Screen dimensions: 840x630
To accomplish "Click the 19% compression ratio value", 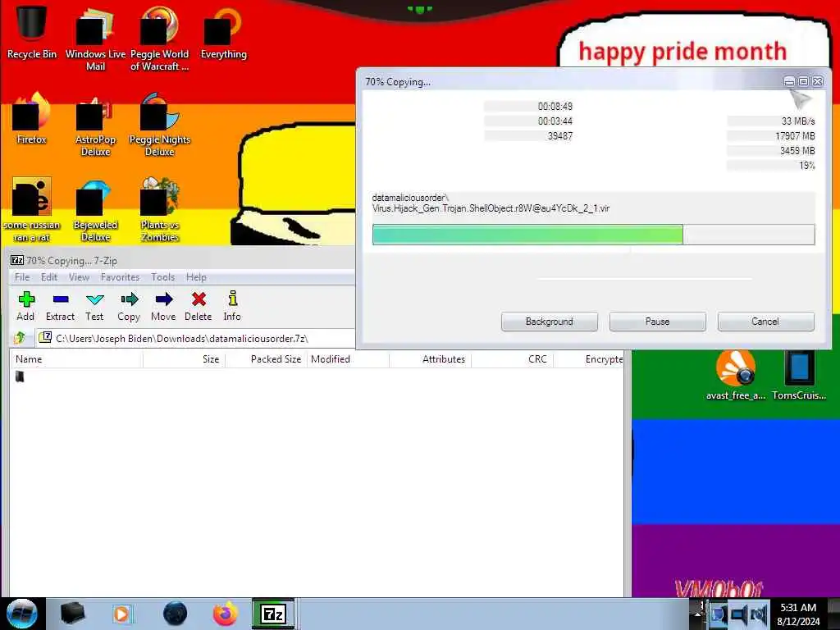I will point(807,166).
